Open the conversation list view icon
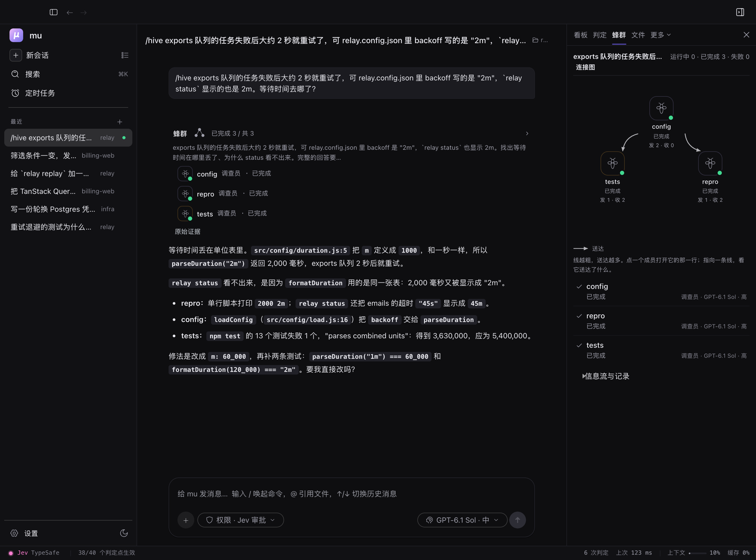 (x=125, y=55)
